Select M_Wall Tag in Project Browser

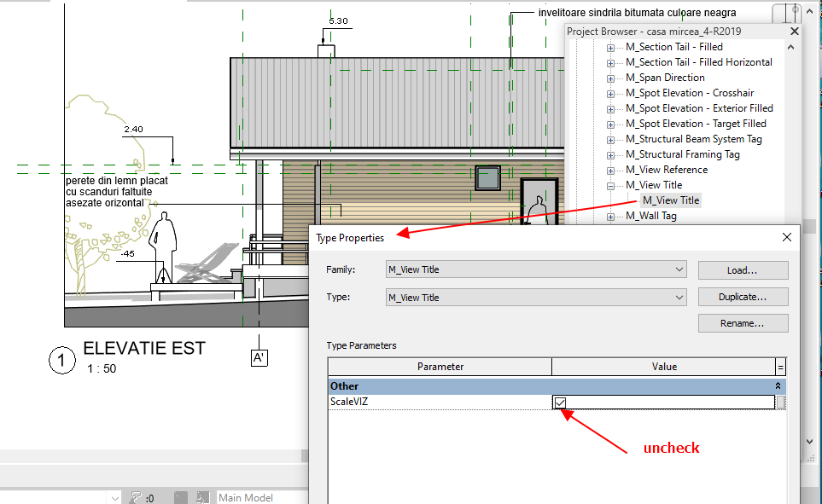[651, 216]
